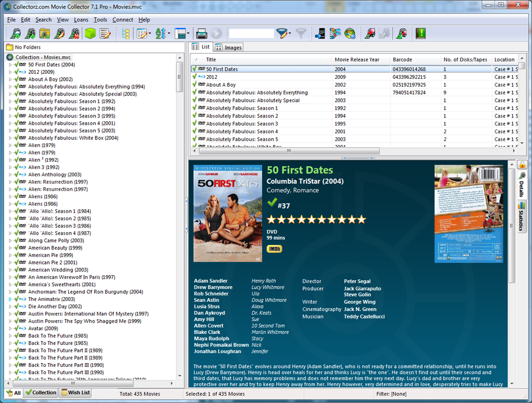Expand the Animatrix (2003) tree node
532x403 pixels.
(10, 299)
